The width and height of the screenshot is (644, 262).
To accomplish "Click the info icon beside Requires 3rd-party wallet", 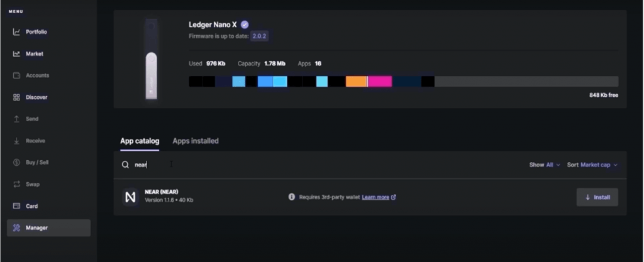I will tap(292, 197).
